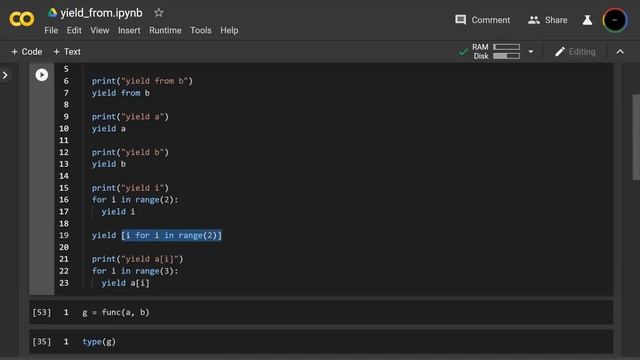Click the line 'yield from b'
The width and height of the screenshot is (640, 360).
(x=121, y=93)
